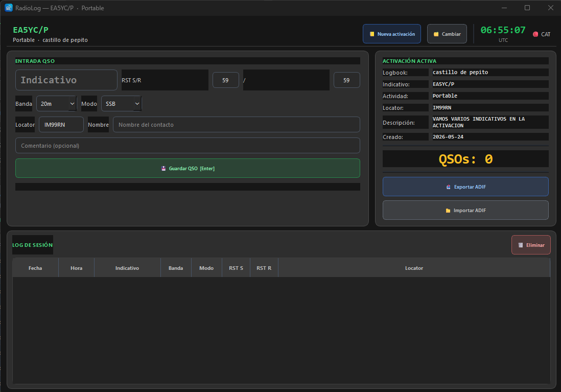The height and width of the screenshot is (392, 561).
Task: Click the folder icon on Cambiar button
Action: (x=436, y=34)
